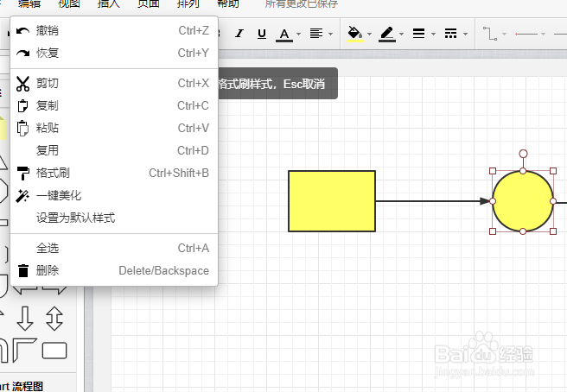The height and width of the screenshot is (392, 567).
Task: Click the copy icon beside 复制
Action: [22, 106]
